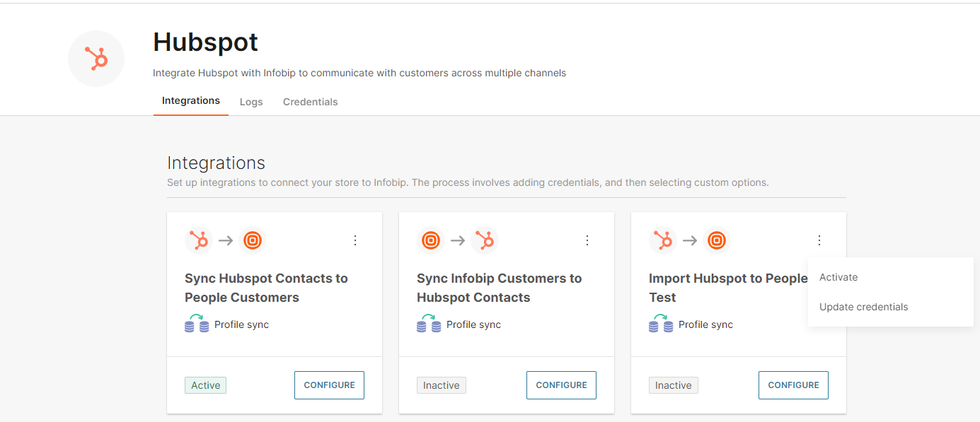Click Hubspot icon on Sync Hubspot Contacts card
The height and width of the screenshot is (422, 980).
[x=199, y=240]
